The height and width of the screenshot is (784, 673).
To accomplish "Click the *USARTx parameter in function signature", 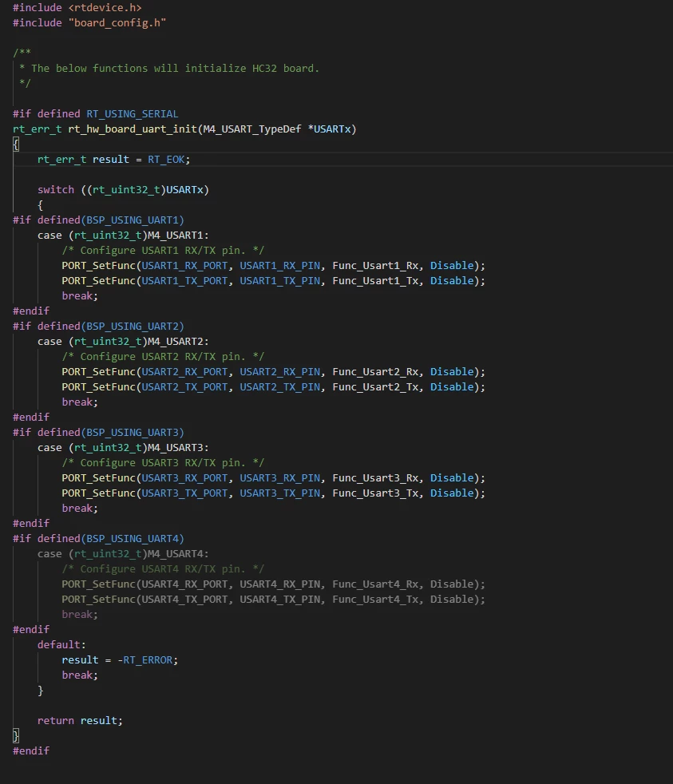I will tap(329, 129).
